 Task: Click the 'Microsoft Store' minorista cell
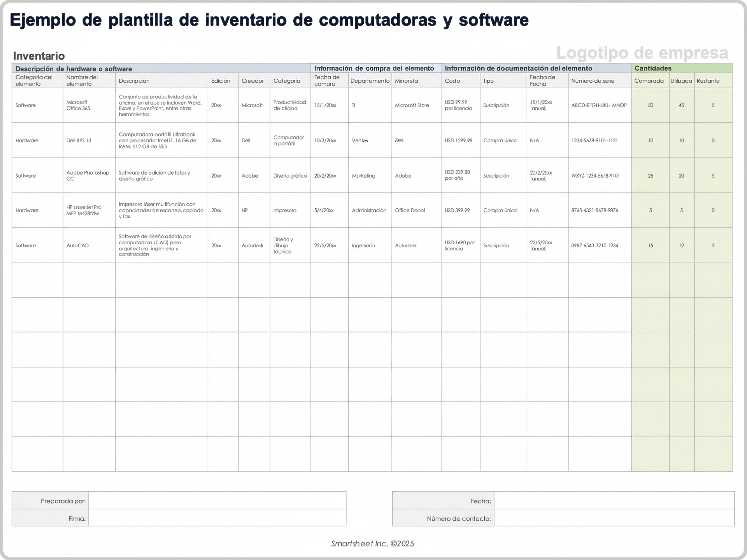[x=412, y=105]
